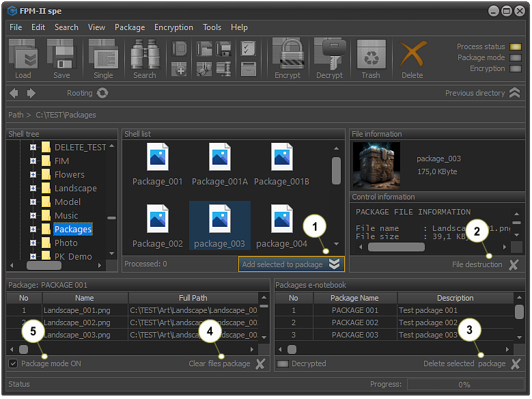Open the Help menu

(x=239, y=27)
